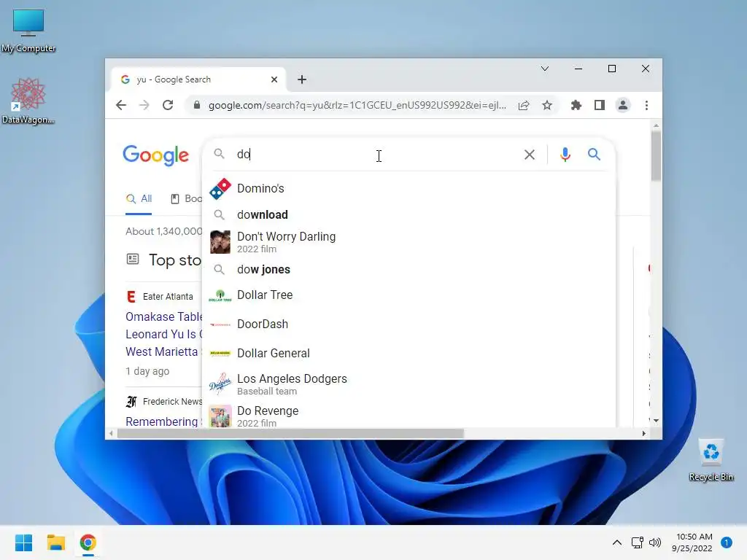Screen dimensions: 747x560
Task: Select the DataWagon desktop shortcut
Action: [28, 101]
